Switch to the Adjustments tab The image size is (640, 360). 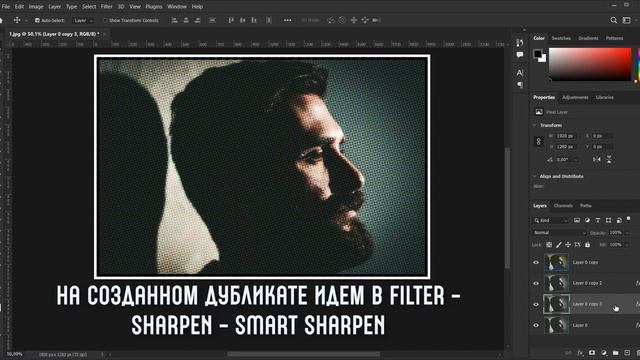point(575,97)
